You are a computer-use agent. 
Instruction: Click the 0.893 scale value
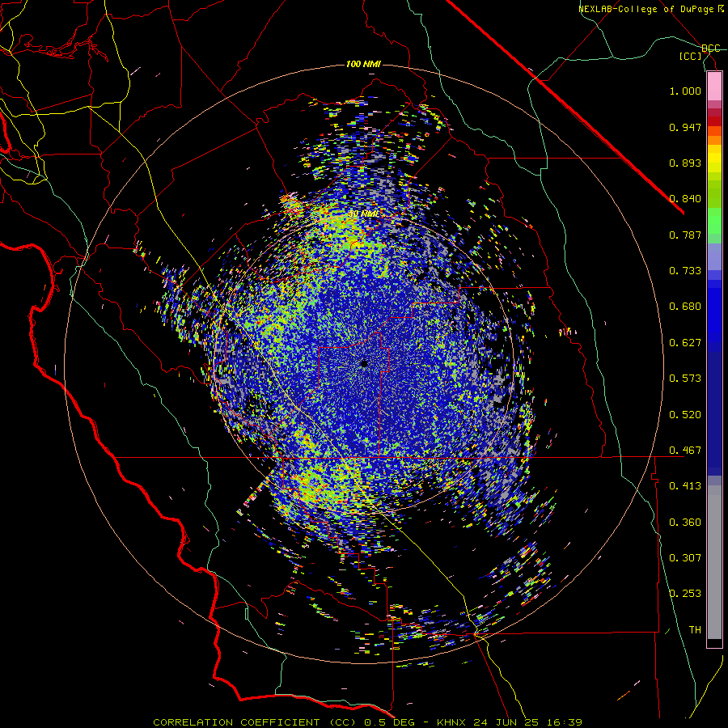(x=685, y=163)
